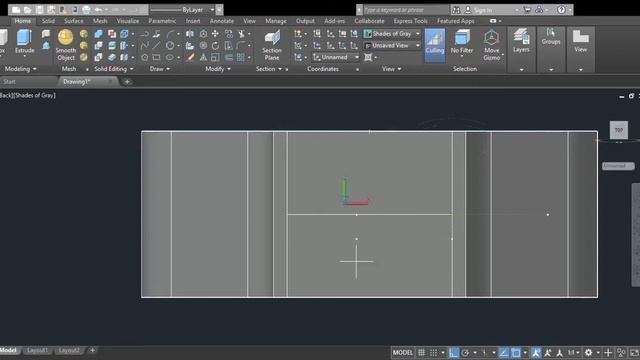Click the MODEL space button
This screenshot has height=360, width=640.
pos(402,352)
